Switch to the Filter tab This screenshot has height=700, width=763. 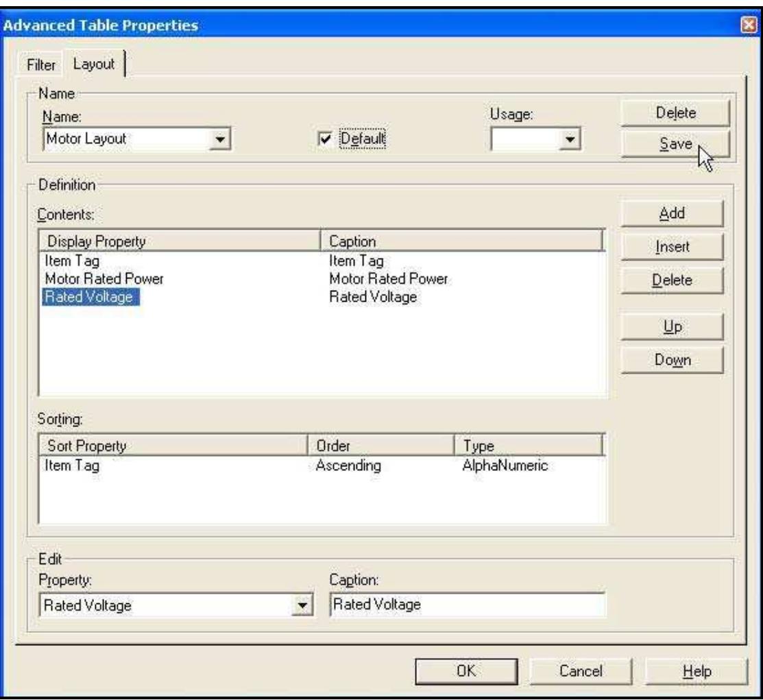coord(41,64)
